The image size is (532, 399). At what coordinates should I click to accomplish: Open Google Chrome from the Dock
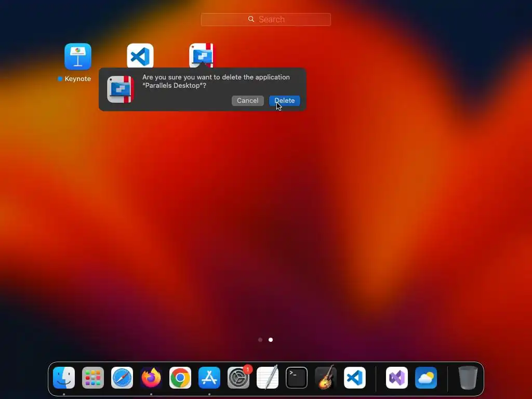click(180, 378)
